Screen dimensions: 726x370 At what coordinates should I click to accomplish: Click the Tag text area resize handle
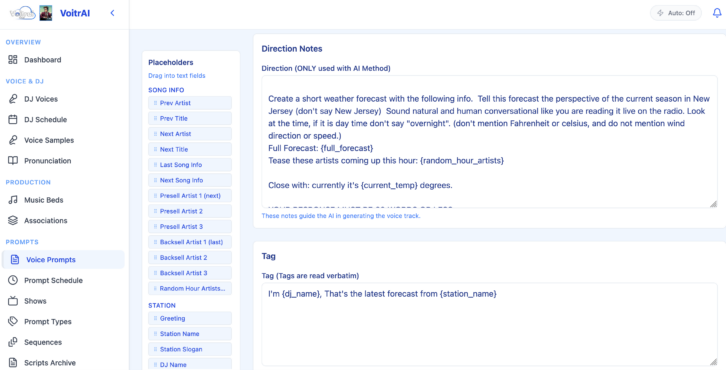click(x=713, y=362)
